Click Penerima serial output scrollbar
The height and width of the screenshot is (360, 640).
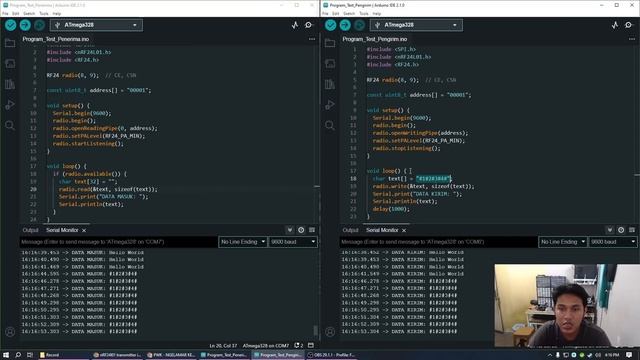click(x=316, y=330)
